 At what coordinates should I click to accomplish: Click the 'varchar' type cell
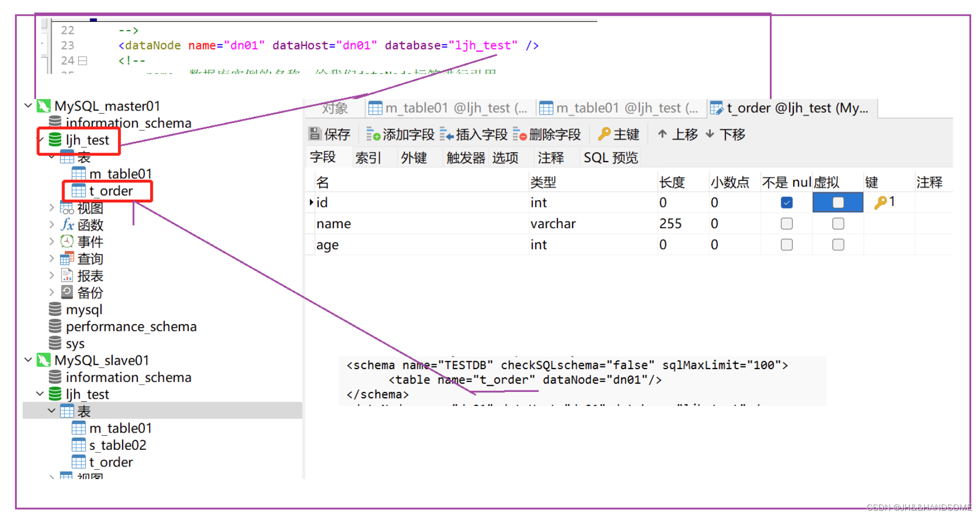click(593, 224)
